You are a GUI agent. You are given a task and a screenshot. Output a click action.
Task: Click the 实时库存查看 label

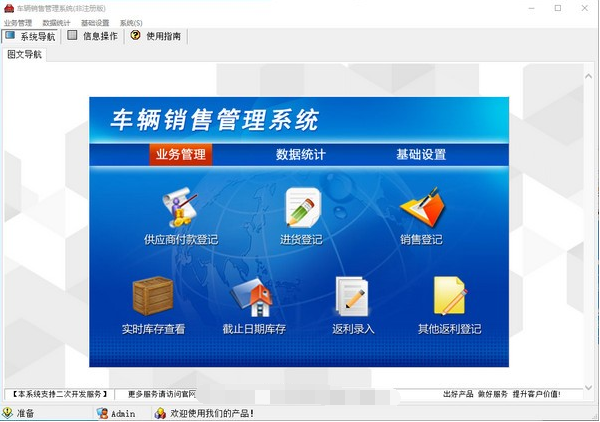[x=153, y=329]
